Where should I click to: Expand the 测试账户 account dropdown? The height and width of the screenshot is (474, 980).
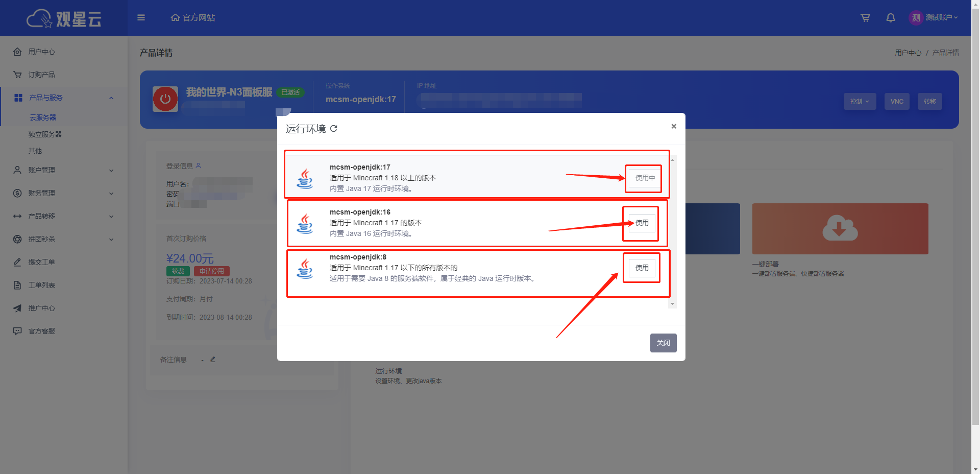coord(942,17)
